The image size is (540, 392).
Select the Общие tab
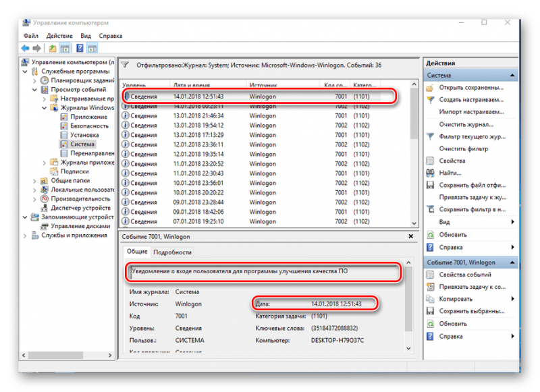[137, 252]
